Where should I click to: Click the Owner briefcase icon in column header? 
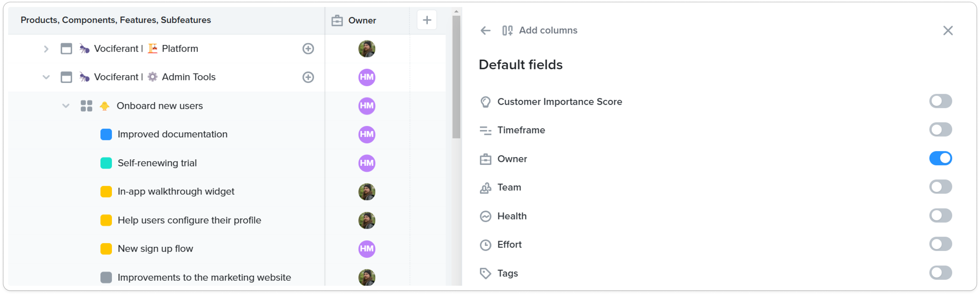pyautogui.click(x=337, y=21)
